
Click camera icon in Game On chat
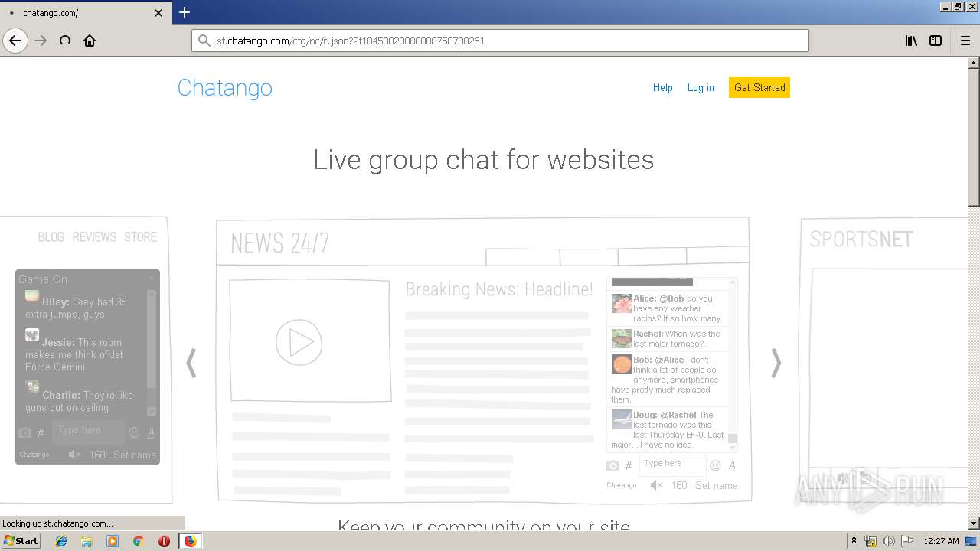(24, 432)
